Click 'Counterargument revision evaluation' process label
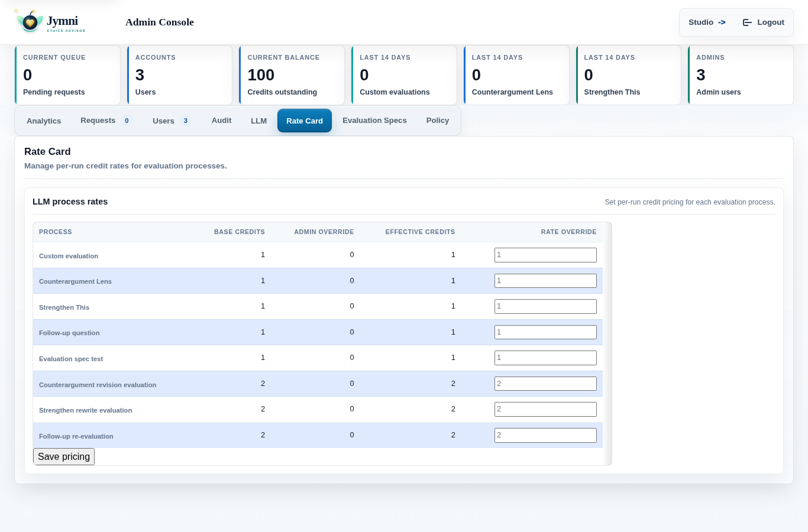Image resolution: width=808 pixels, height=532 pixels. (x=98, y=385)
